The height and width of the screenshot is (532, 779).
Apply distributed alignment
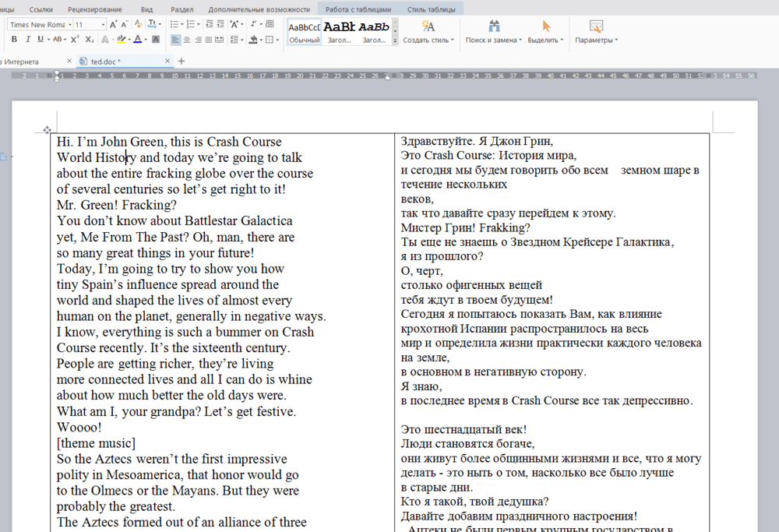pos(219,40)
